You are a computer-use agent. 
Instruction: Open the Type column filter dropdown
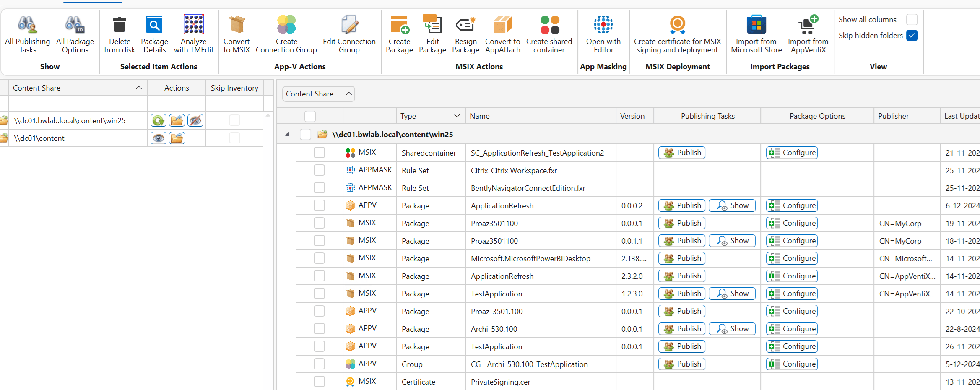[457, 116]
